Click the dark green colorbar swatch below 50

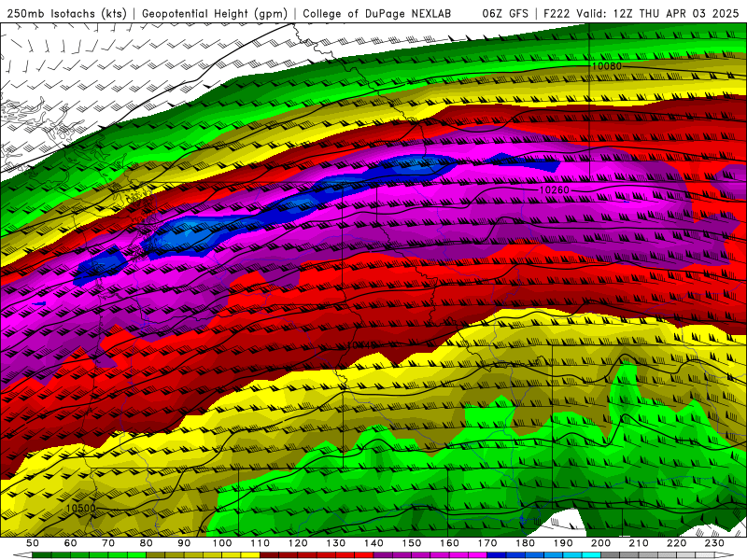tap(42, 555)
